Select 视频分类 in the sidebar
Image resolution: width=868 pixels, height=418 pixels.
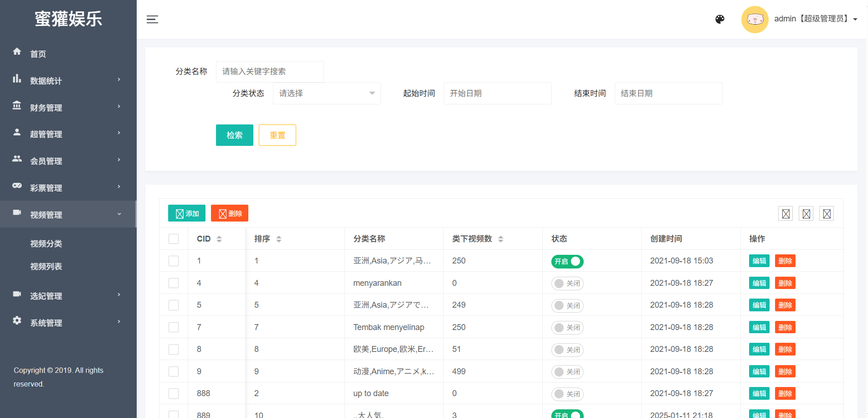click(x=46, y=244)
